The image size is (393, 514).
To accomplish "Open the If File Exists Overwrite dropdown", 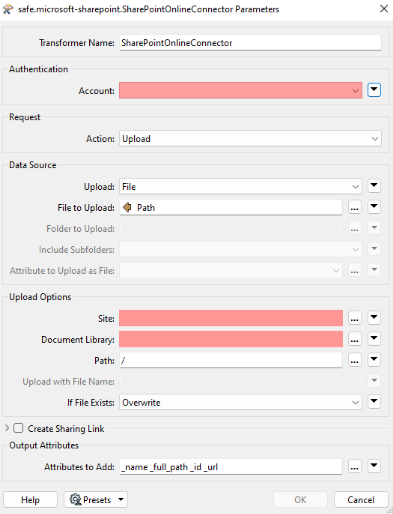I will coord(240,402).
